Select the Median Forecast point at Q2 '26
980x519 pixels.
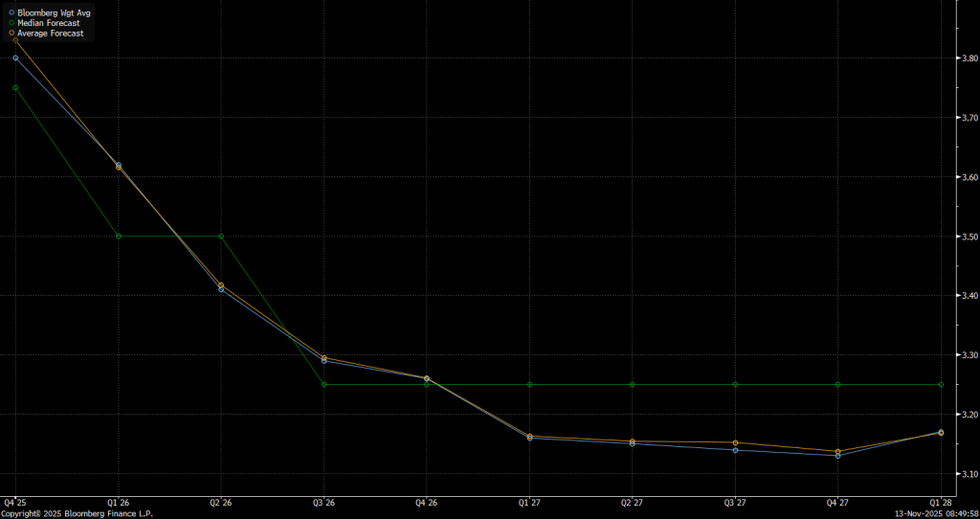[x=221, y=236]
